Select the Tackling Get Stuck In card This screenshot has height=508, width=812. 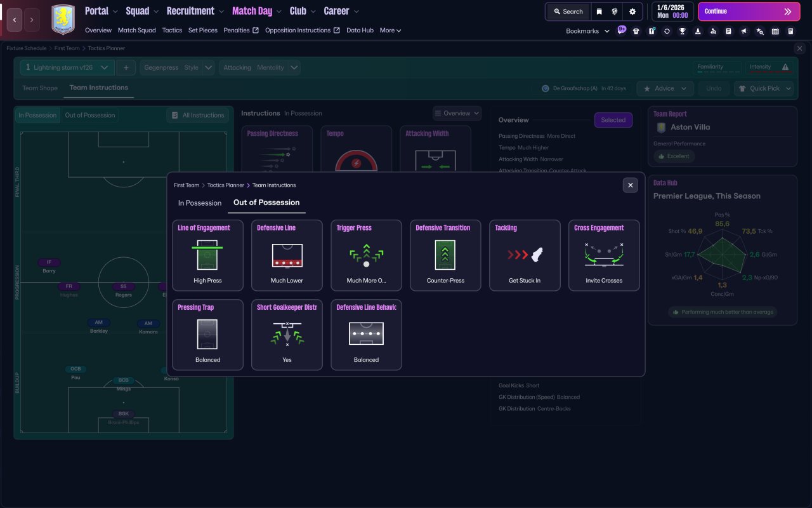525,255
